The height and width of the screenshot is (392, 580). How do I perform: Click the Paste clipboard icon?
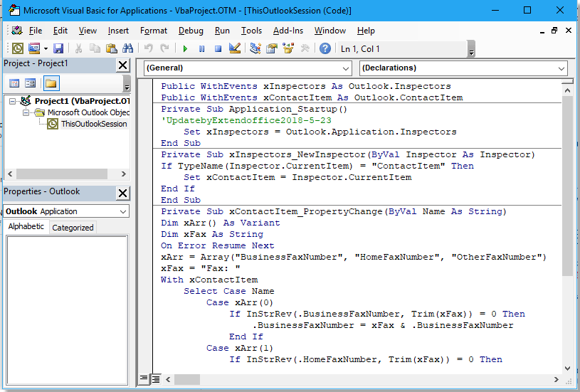pos(111,48)
